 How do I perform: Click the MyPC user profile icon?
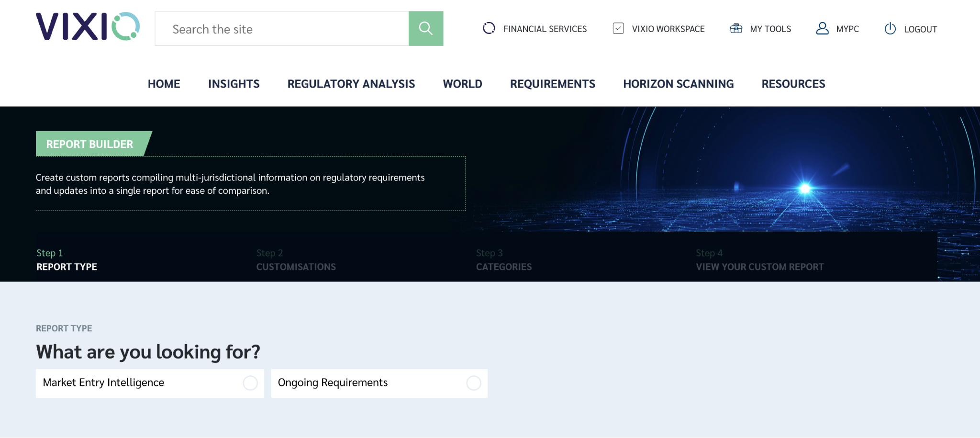tap(823, 28)
